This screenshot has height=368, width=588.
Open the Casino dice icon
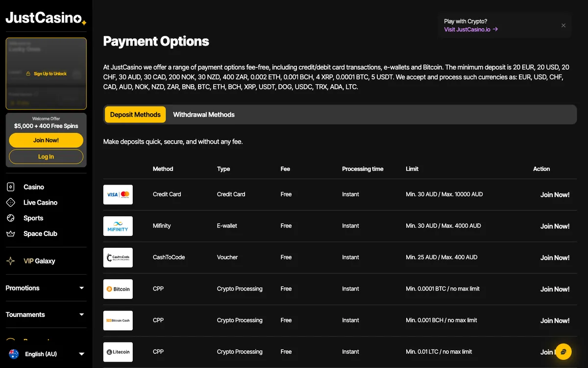11,187
